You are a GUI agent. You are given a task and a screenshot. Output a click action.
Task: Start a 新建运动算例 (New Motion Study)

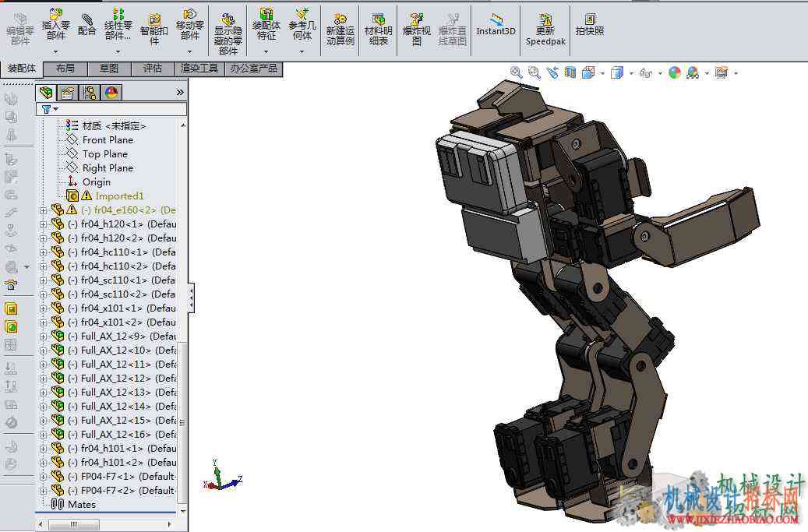point(340,30)
